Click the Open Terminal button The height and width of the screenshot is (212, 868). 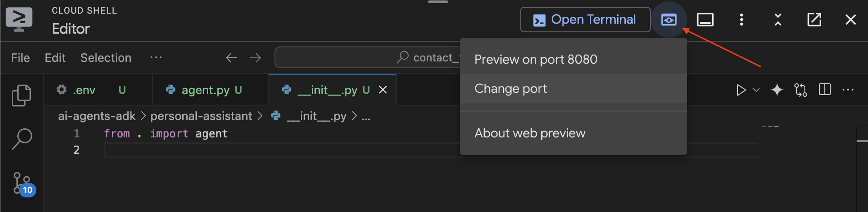pyautogui.click(x=585, y=20)
